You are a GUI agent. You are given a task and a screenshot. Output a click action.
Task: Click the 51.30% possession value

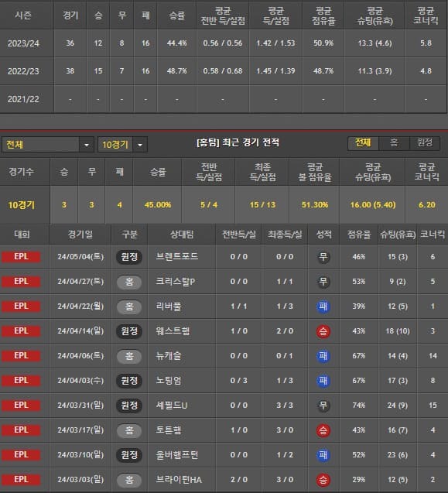[315, 205]
